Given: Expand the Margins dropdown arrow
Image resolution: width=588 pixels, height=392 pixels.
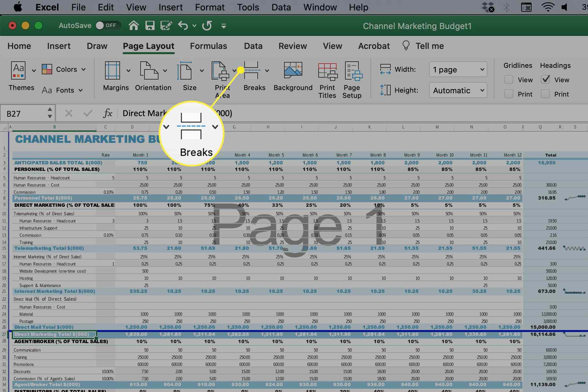Looking at the screenshot, I should 128,70.
